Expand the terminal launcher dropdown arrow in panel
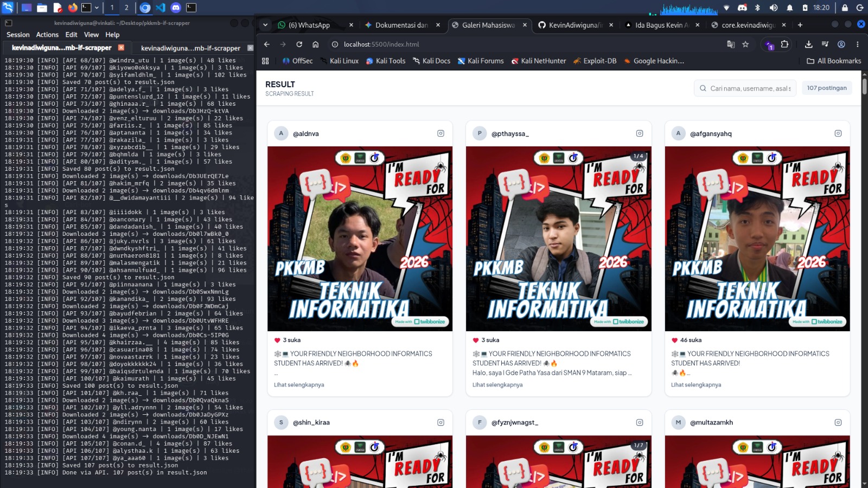868x488 pixels. [97, 8]
